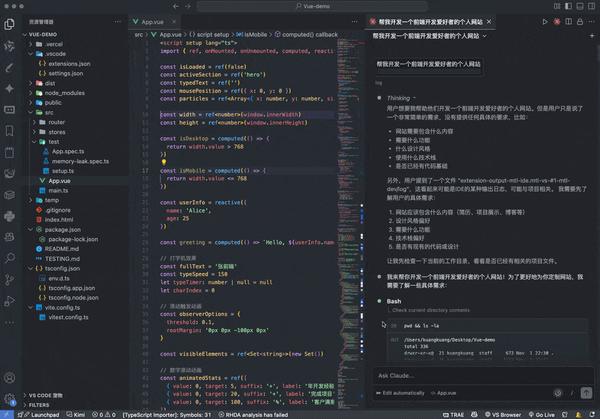Open editor group more actions ellipsis

coord(354,22)
